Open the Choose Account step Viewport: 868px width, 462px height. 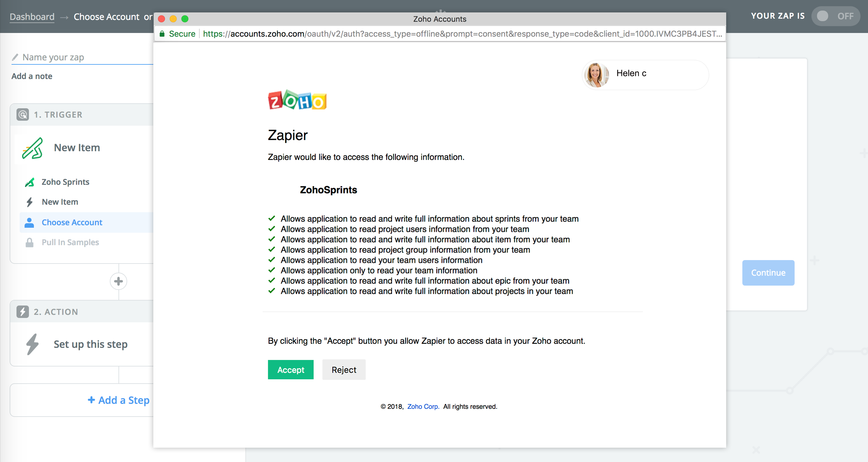coord(72,222)
